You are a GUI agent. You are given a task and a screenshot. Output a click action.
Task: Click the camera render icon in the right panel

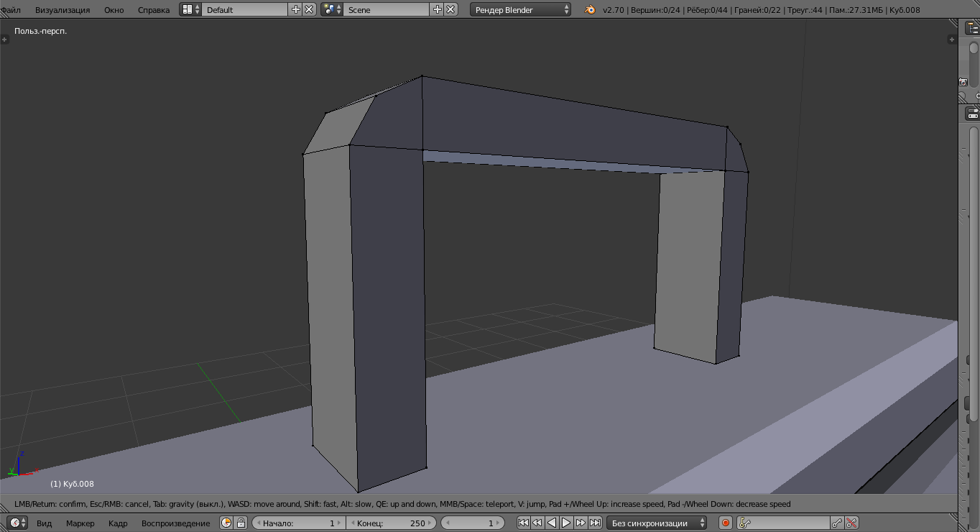(963, 82)
